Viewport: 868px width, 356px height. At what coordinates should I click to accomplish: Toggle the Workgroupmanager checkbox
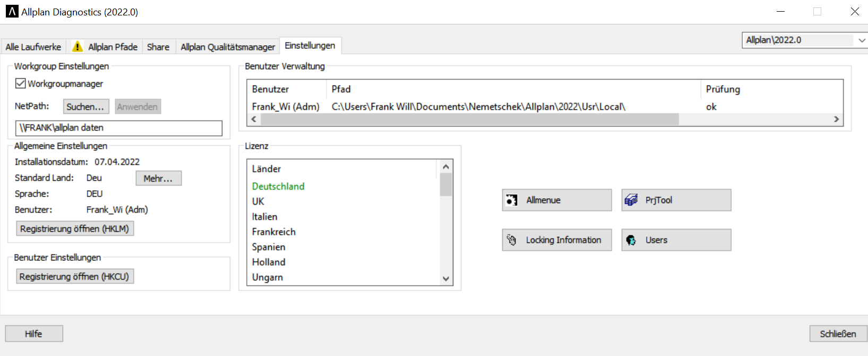coord(21,83)
